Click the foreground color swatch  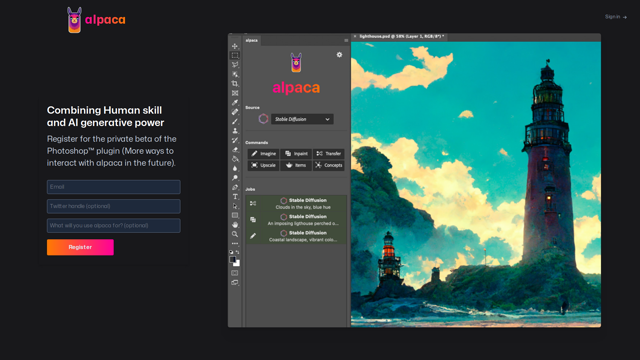coord(232,259)
